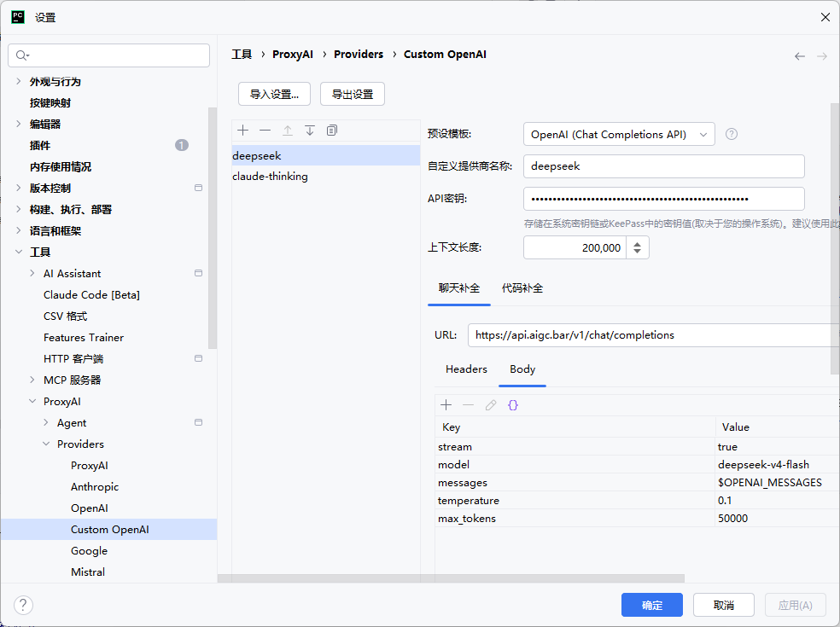
Task: Click project-level marker beside Agent
Action: point(198,422)
